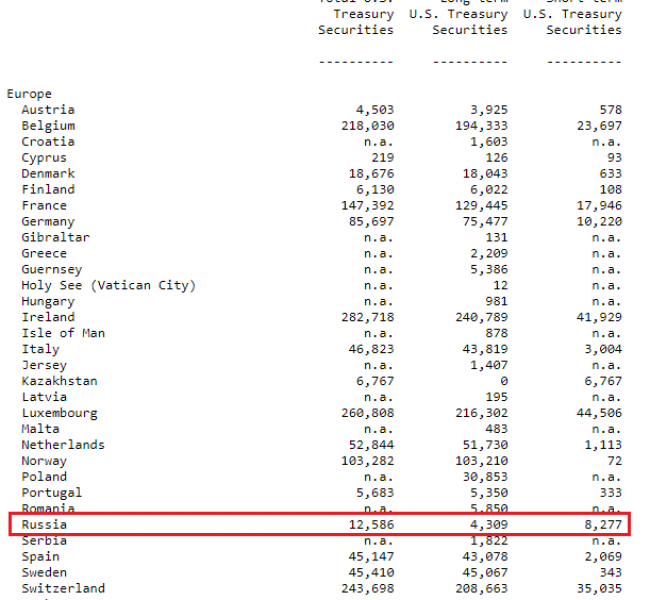Select Norway's long-term value 103,210
The width and height of the screenshot is (650, 600).
[x=480, y=461]
